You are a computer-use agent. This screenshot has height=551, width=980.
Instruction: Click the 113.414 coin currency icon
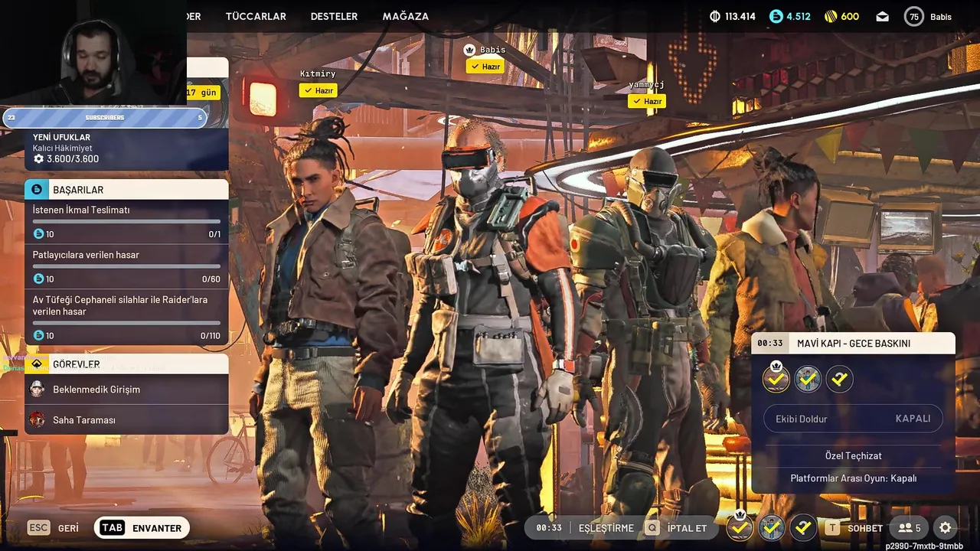pos(715,16)
